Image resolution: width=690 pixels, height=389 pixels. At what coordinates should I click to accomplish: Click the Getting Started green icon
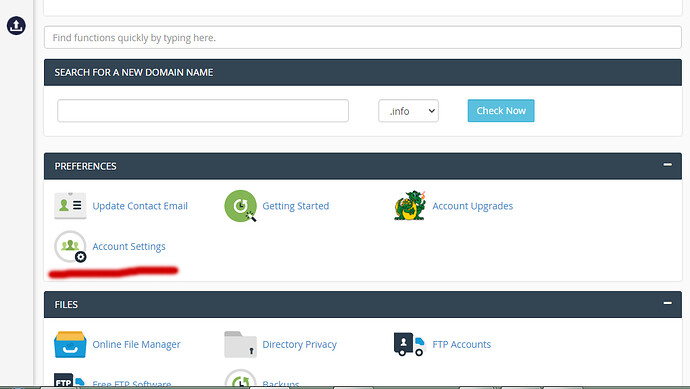click(x=240, y=206)
